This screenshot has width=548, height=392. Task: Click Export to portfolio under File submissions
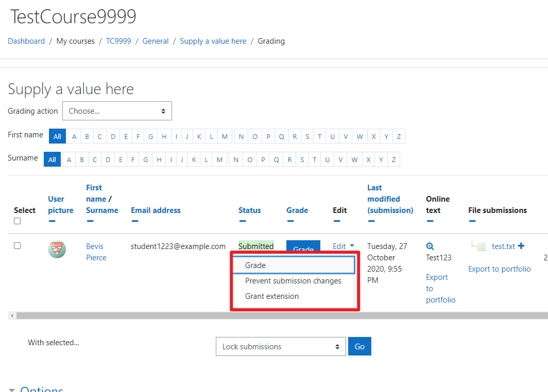[x=500, y=269]
